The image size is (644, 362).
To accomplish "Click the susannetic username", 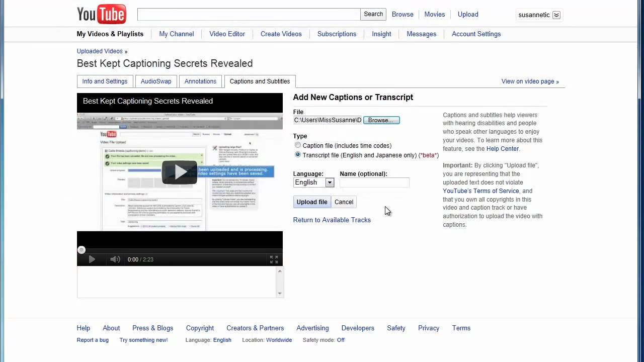I will (534, 15).
